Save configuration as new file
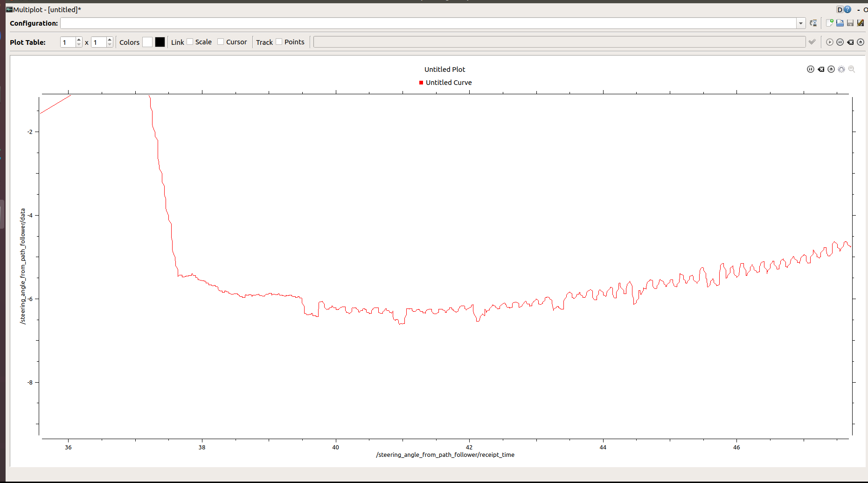 861,23
